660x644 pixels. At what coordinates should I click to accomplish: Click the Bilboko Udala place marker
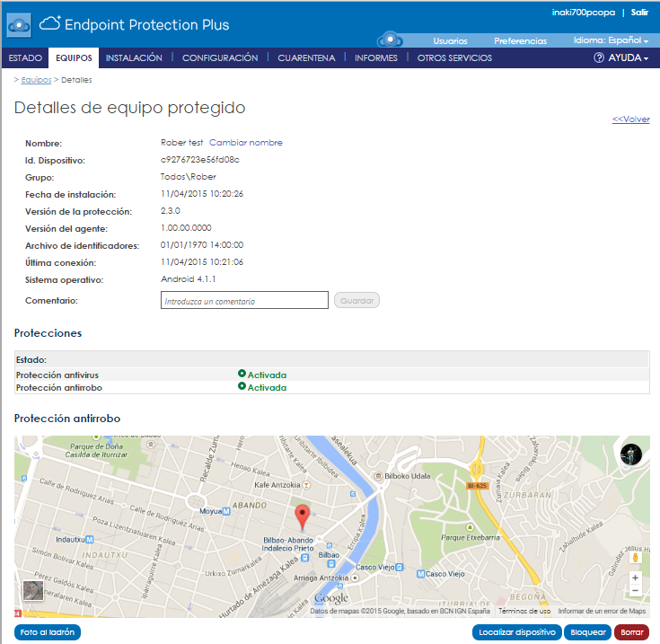pyautogui.click(x=378, y=476)
